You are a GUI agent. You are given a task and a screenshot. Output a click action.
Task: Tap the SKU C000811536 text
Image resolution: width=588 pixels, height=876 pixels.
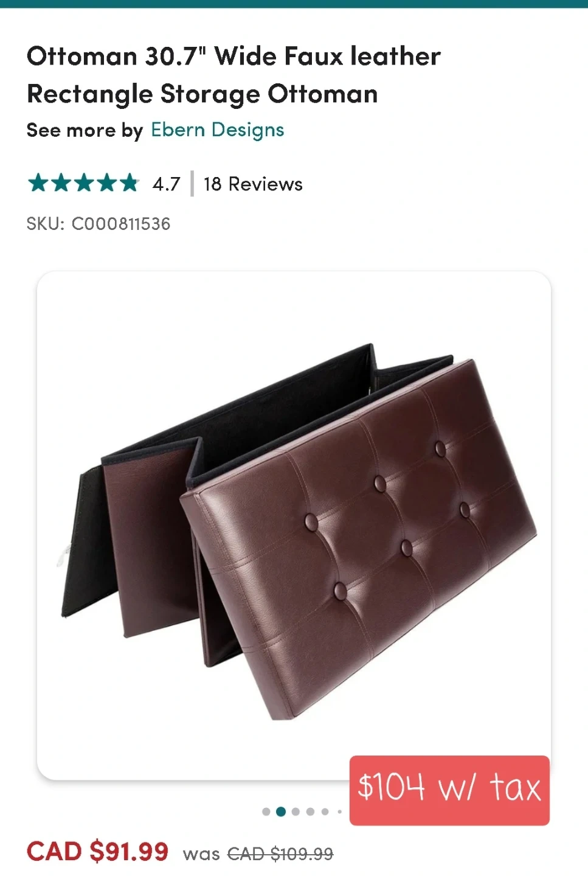[99, 223]
